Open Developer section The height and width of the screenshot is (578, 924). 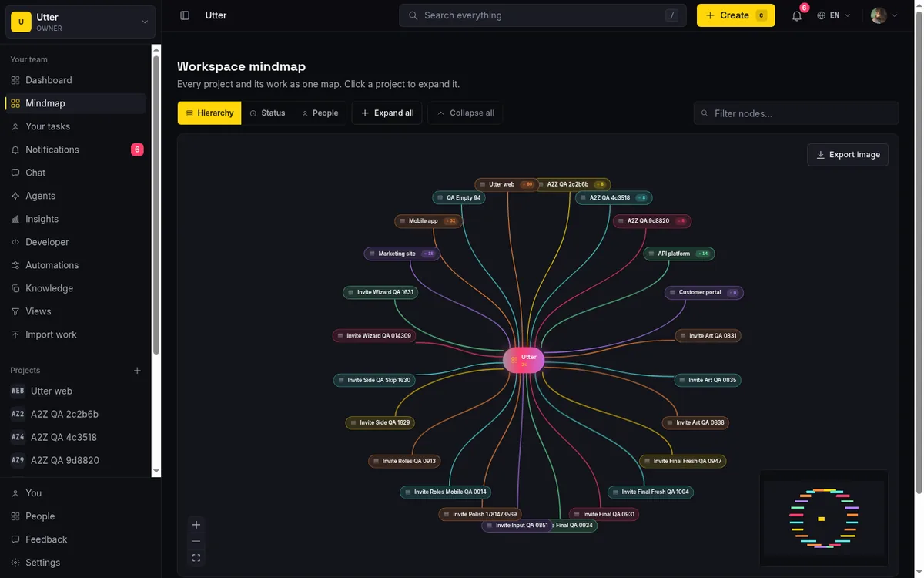coord(75,242)
